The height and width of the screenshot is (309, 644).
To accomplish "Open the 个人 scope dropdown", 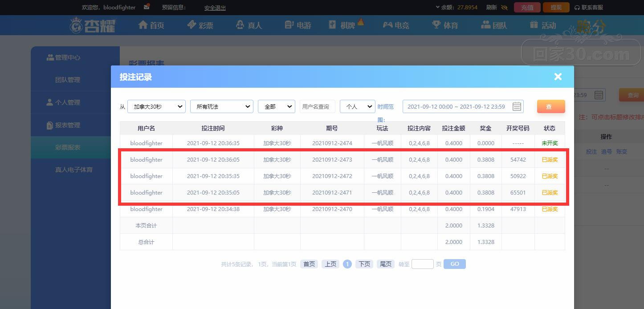I will click(358, 106).
